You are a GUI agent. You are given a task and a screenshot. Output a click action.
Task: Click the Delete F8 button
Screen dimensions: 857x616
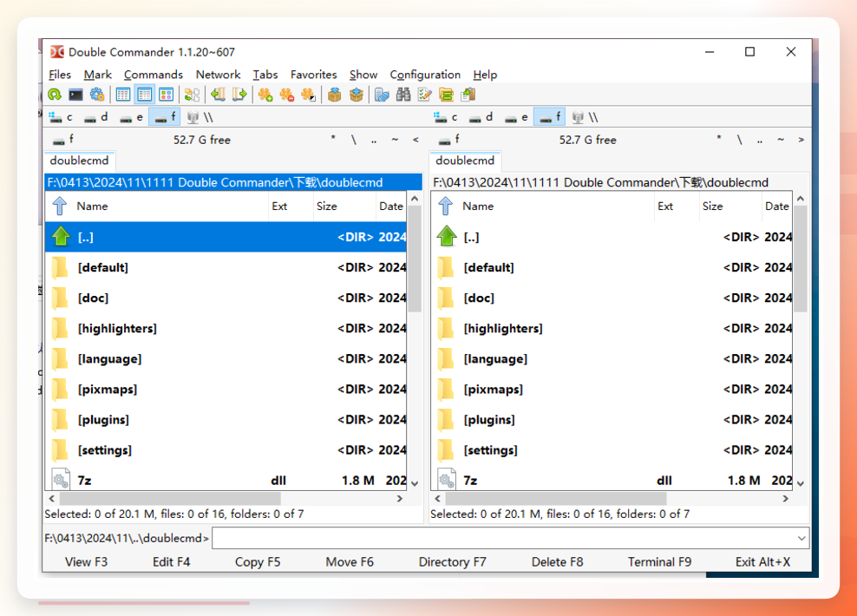[558, 562]
